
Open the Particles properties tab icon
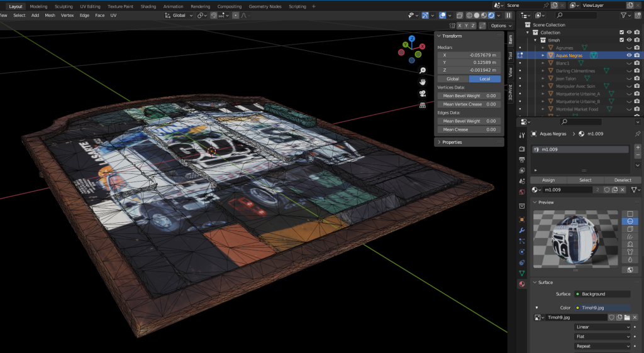pos(521,241)
